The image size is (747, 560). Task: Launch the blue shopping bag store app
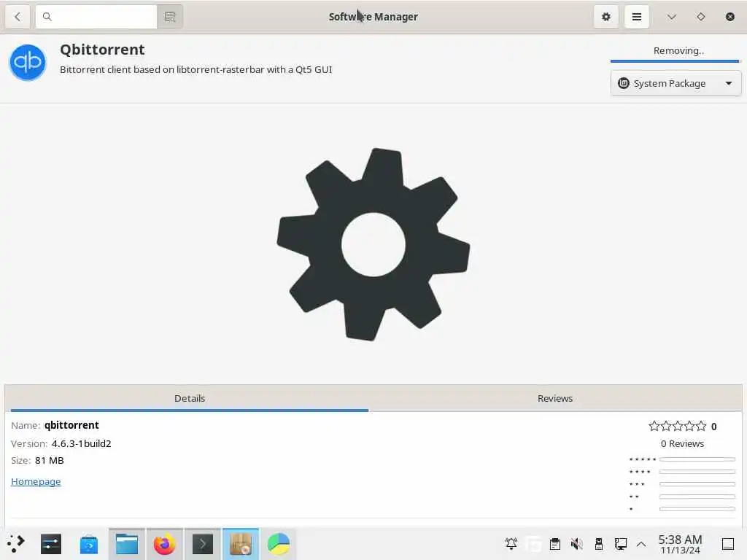(x=88, y=544)
